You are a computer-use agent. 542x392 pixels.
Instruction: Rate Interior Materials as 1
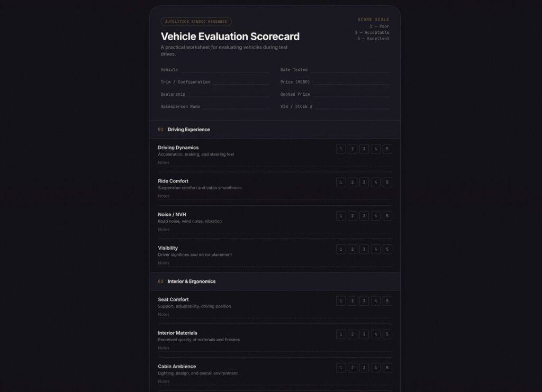[341, 334]
